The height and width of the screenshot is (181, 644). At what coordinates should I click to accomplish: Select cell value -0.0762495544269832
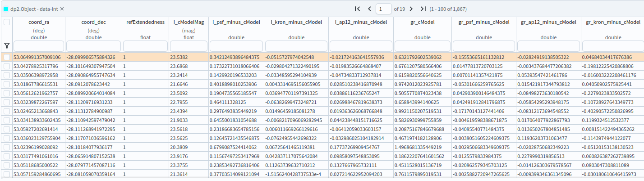(x=291, y=138)
